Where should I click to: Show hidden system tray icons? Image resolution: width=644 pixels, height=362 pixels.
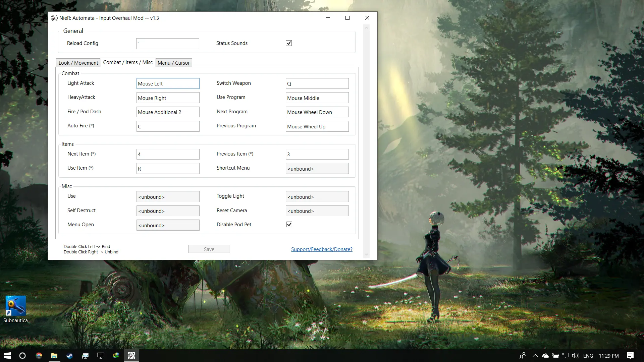click(x=535, y=356)
